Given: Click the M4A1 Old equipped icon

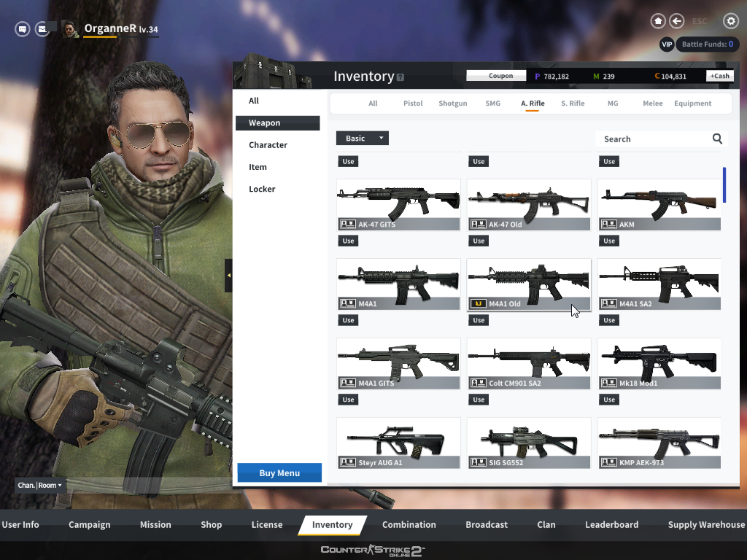Looking at the screenshot, I should point(479,304).
